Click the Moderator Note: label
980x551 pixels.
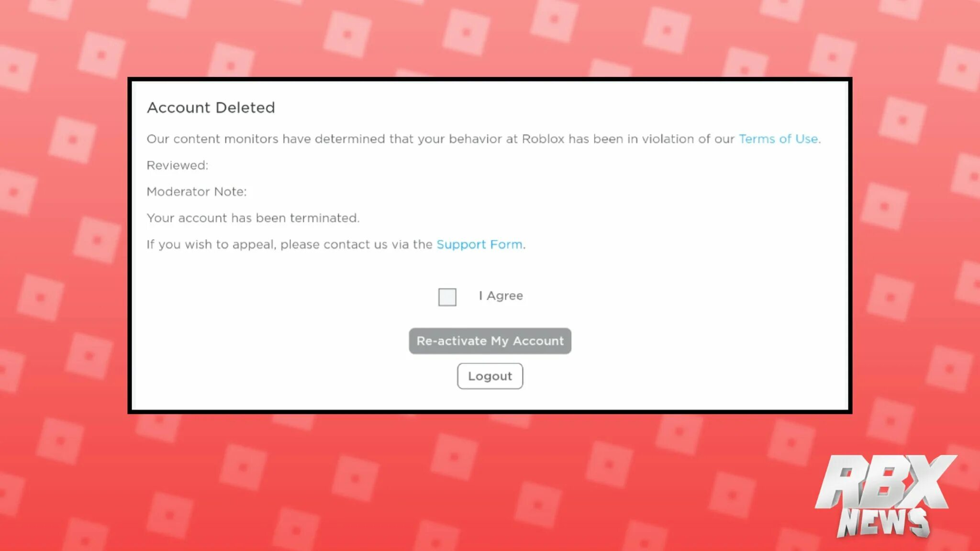(197, 192)
